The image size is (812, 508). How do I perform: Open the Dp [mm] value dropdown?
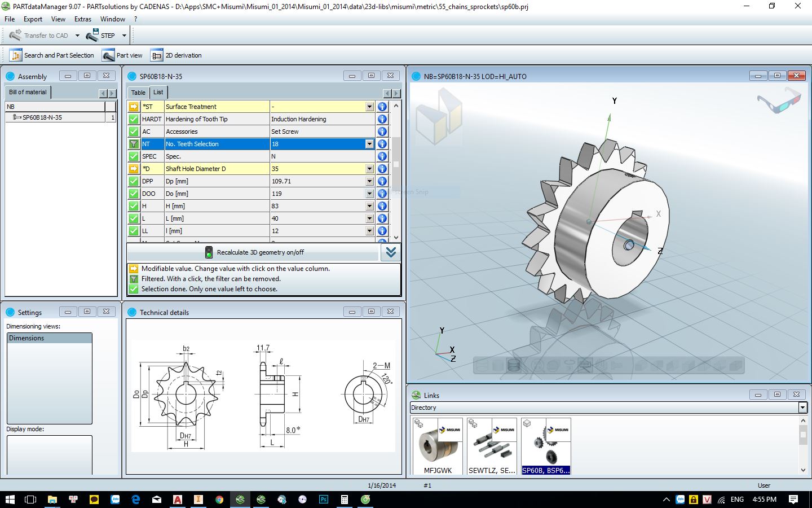pyautogui.click(x=369, y=181)
